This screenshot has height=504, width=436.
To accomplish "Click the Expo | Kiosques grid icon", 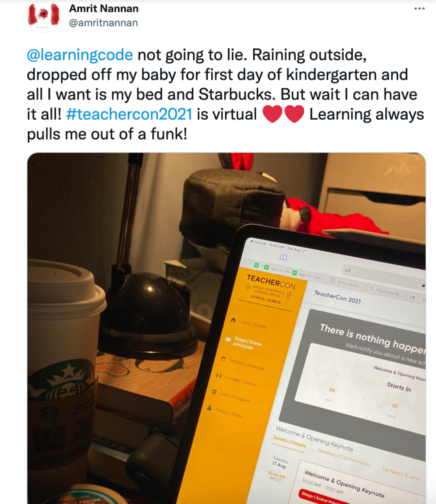I will [214, 391].
